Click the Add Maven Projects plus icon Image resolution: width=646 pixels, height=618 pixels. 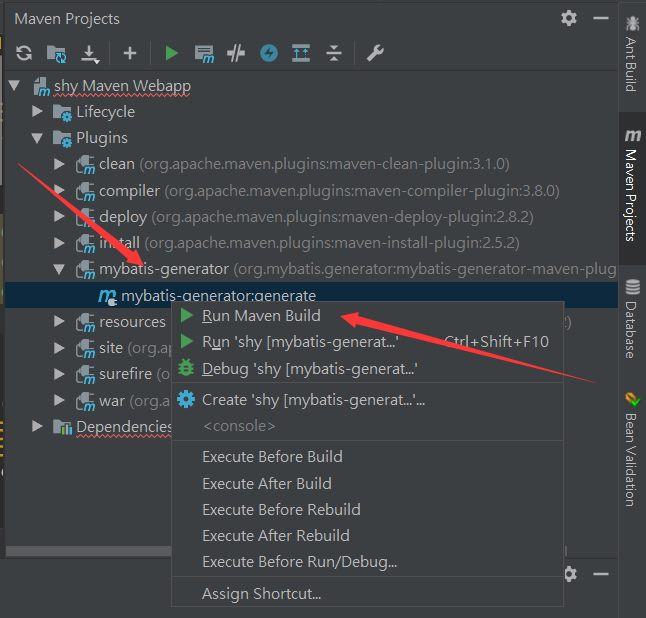130,53
